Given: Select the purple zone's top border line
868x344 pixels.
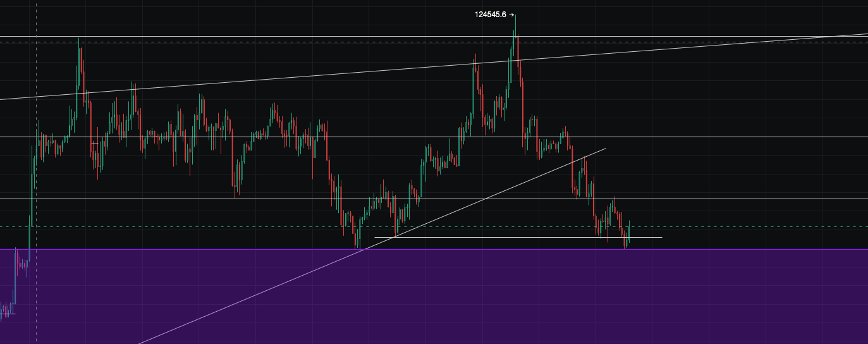Looking at the screenshot, I should coord(759,250).
